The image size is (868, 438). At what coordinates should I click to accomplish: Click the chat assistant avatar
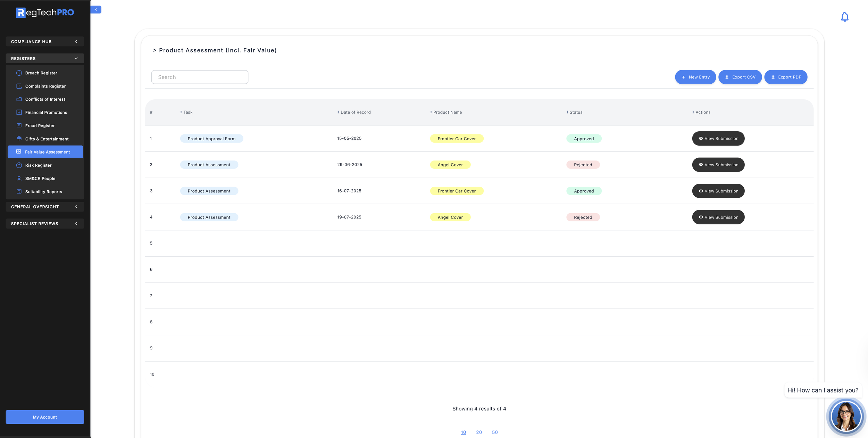click(845, 416)
